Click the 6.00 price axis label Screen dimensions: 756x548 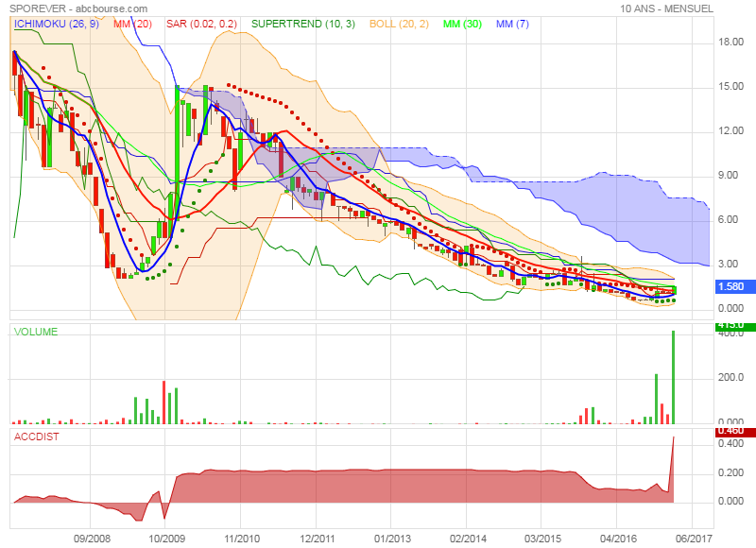(x=728, y=219)
